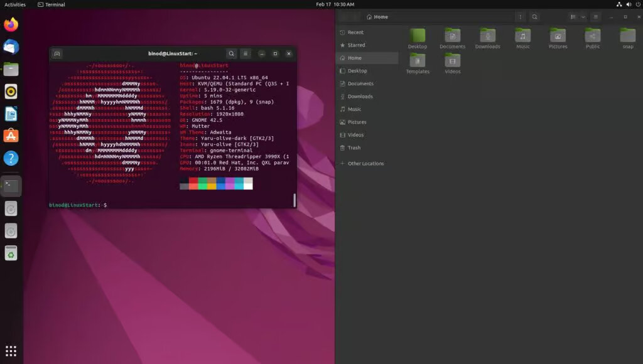Screen dimensions: 643x364
Task: Select Documents in Files sidebar
Action: (x=367, y=83)
